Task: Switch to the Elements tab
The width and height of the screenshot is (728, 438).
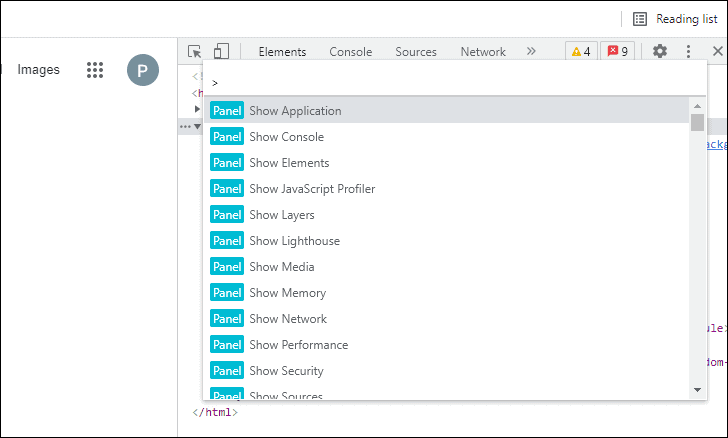Action: pos(282,52)
